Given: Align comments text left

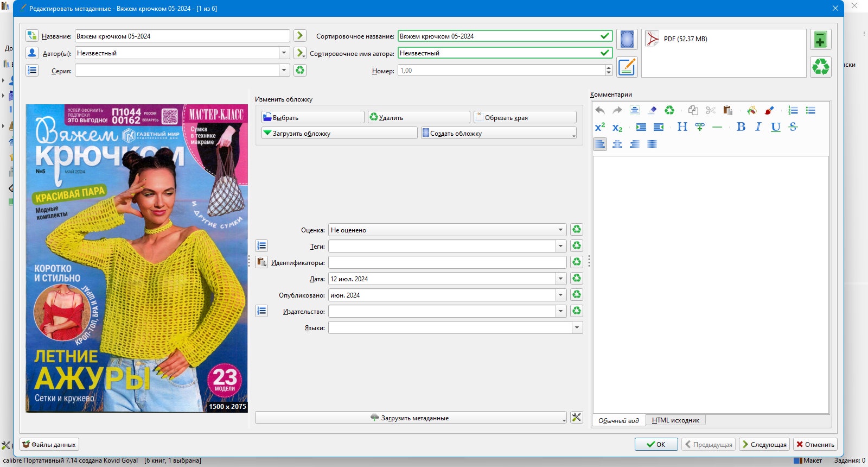Looking at the screenshot, I should click(600, 144).
